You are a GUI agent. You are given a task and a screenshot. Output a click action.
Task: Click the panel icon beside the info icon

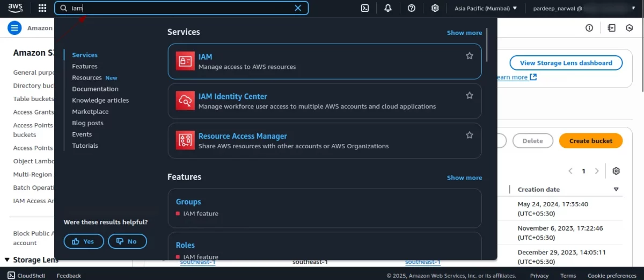(x=611, y=28)
